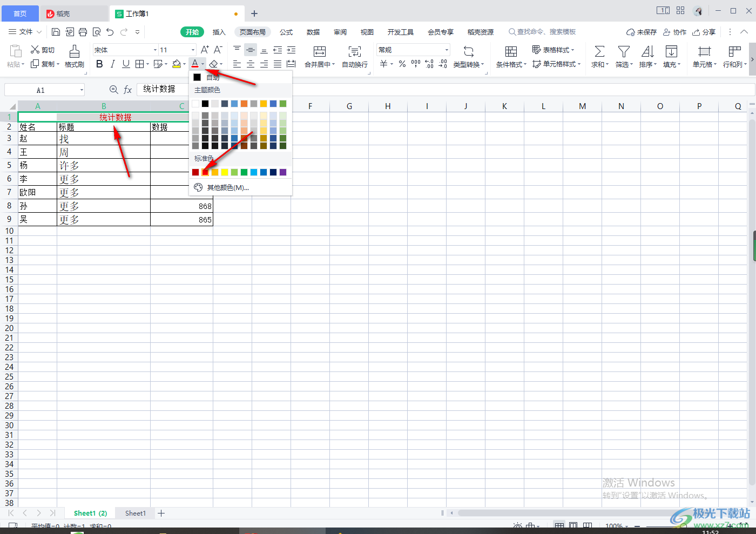Toggle center horizontal alignment
Viewport: 756px width, 534px height.
[251, 64]
